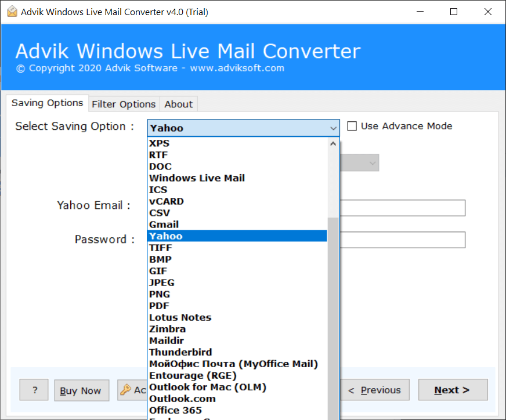The width and height of the screenshot is (506, 420).
Task: Open the disabled dropdown behind the list
Action: tap(359, 163)
